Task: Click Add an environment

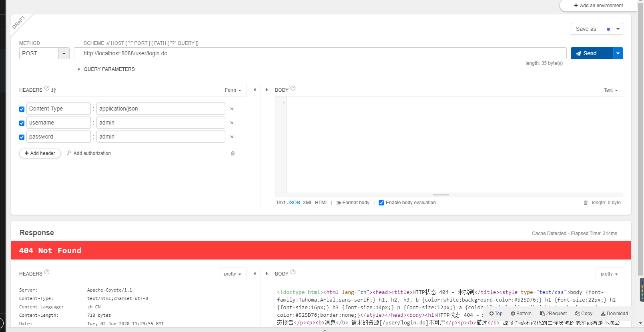Action: 598,6
